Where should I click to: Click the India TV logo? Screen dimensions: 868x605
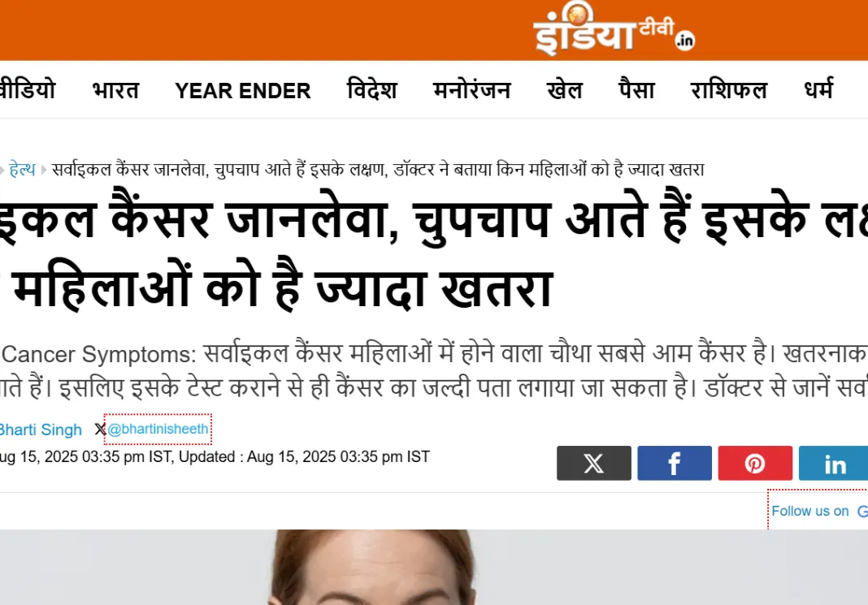click(x=614, y=30)
